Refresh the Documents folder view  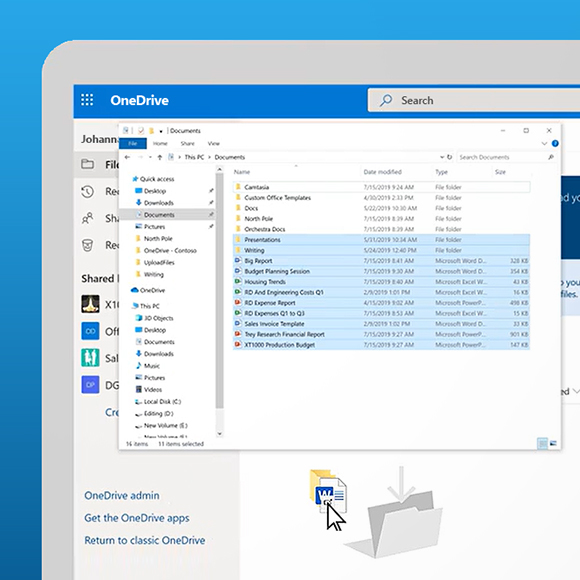pos(449,157)
